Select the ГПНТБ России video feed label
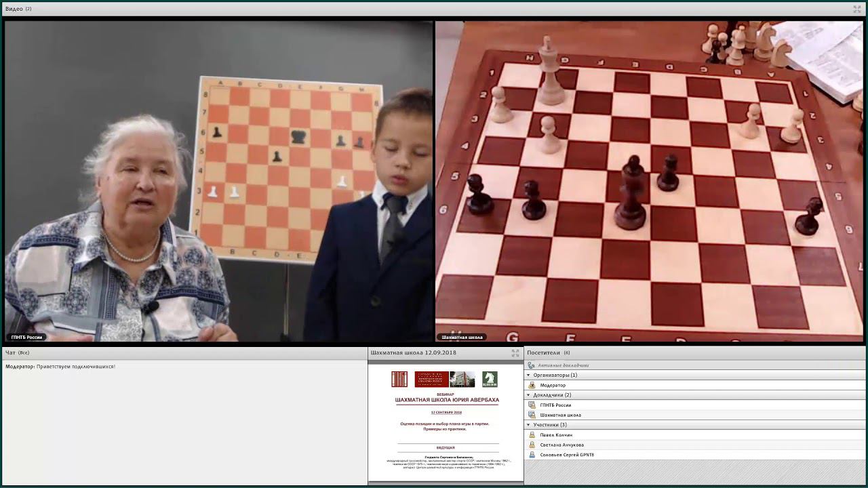Image resolution: width=868 pixels, height=488 pixels. pyautogui.click(x=27, y=337)
